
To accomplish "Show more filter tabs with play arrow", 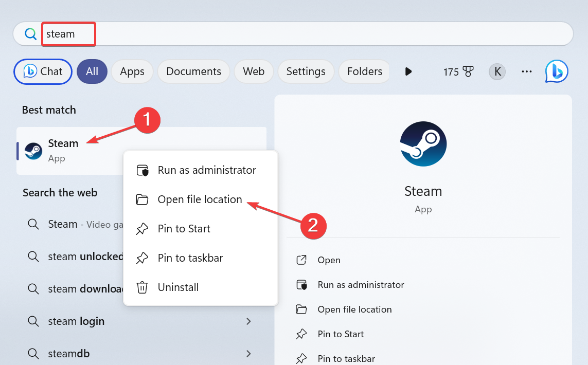I will click(408, 71).
